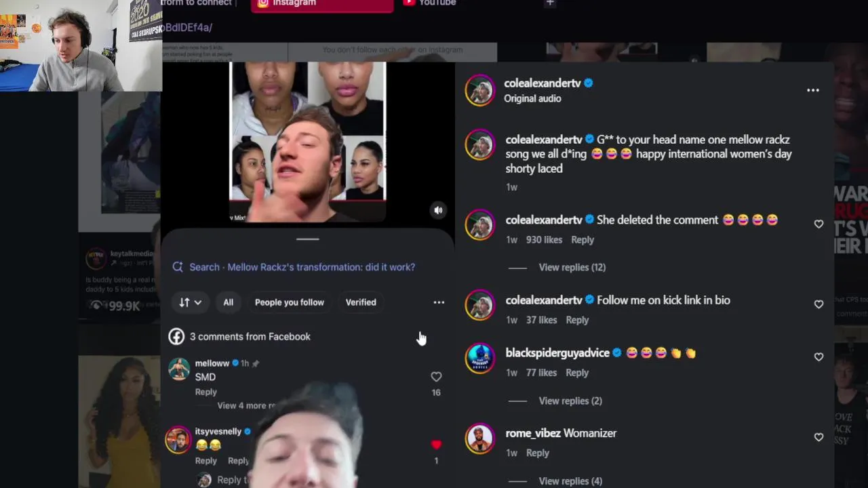Screen dimensions: 868x488
Task: Like the 'She deleted the comment' comment
Action: tap(818, 224)
